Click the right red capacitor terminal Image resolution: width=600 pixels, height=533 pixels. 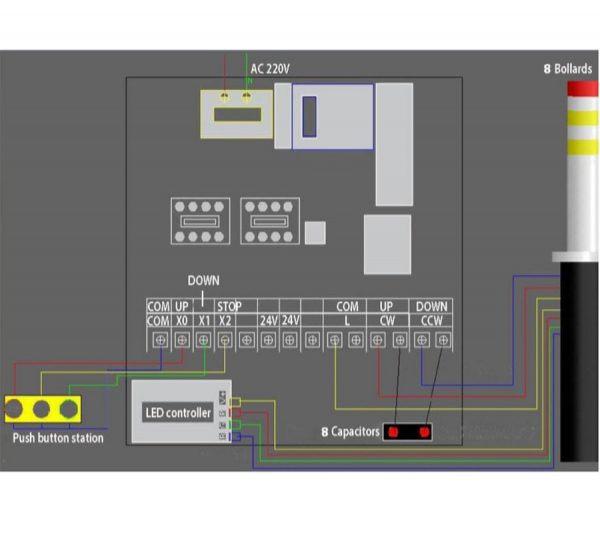(x=424, y=432)
